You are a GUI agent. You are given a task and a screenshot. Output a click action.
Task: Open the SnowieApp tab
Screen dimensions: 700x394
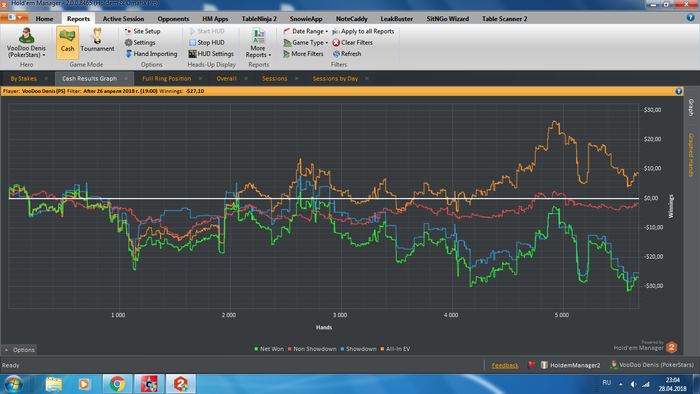tap(306, 19)
